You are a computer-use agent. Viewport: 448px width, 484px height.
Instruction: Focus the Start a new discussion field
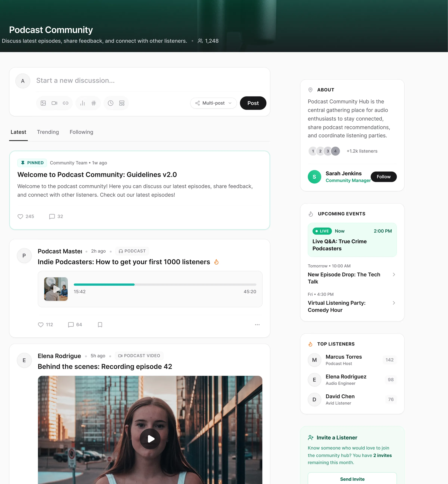(x=150, y=81)
